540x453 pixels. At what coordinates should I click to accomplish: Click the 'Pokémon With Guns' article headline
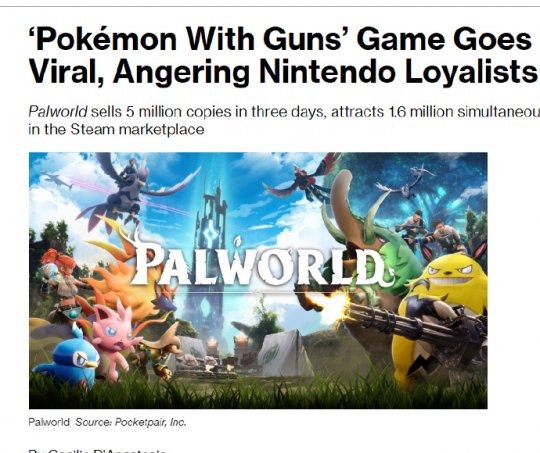[283, 55]
